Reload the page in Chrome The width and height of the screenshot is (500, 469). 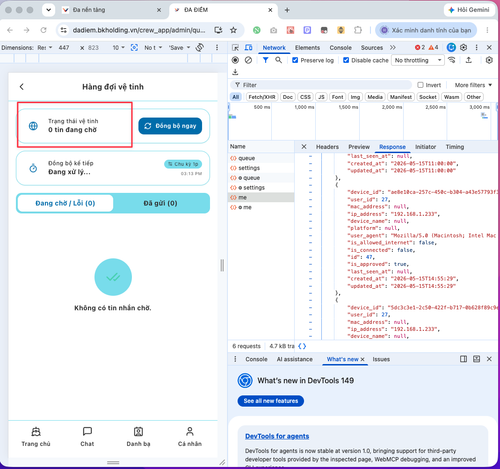pyautogui.click(x=43, y=30)
